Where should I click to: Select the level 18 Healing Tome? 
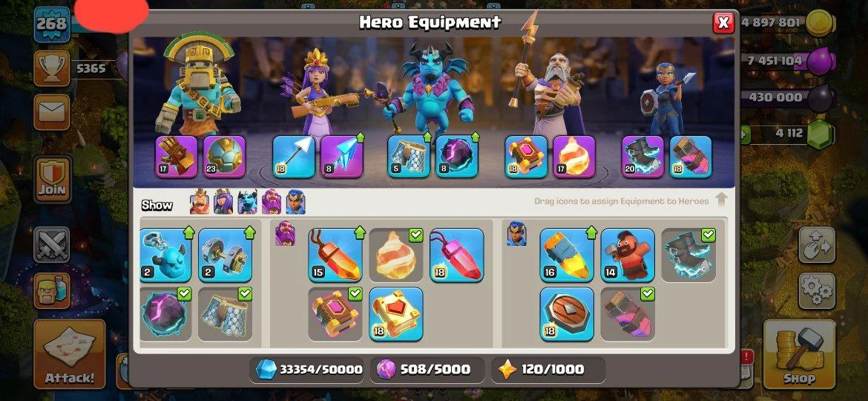396,313
